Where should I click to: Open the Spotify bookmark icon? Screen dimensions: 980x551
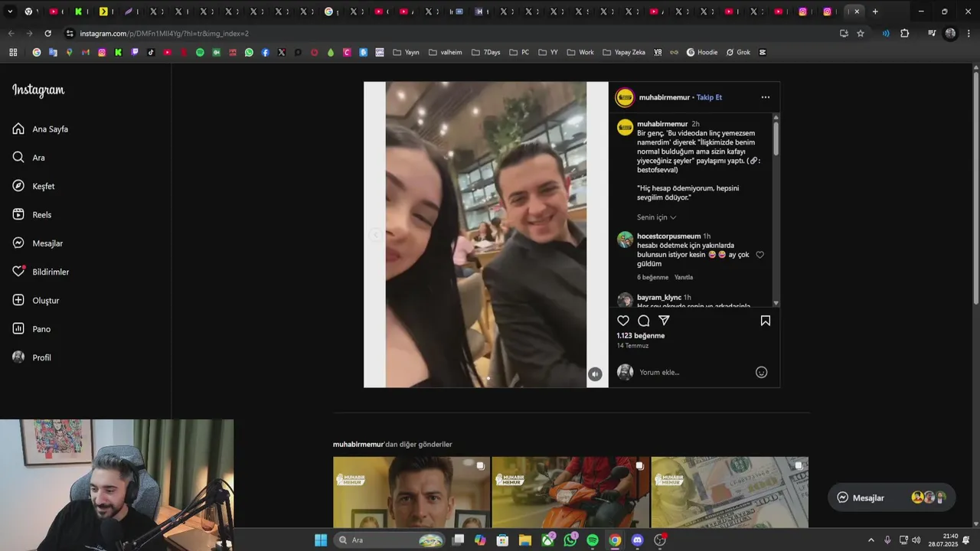tap(200, 52)
